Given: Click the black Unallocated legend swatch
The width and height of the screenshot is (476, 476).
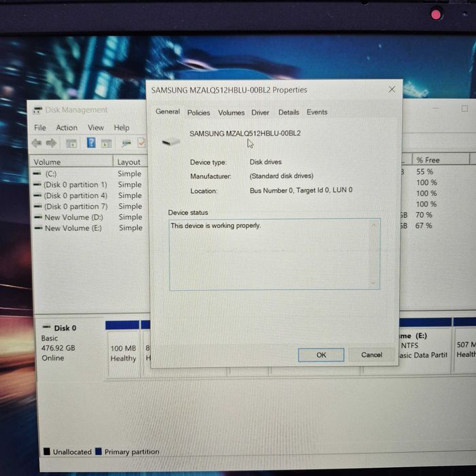Looking at the screenshot, I should point(47,451).
